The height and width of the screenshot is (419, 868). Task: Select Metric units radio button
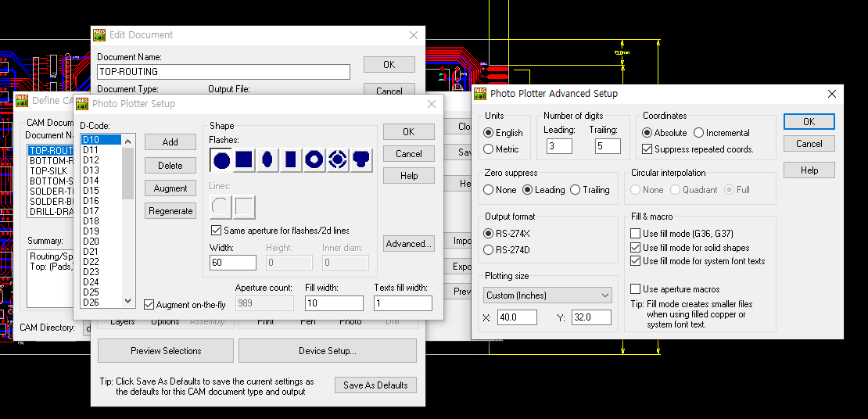pyautogui.click(x=490, y=149)
